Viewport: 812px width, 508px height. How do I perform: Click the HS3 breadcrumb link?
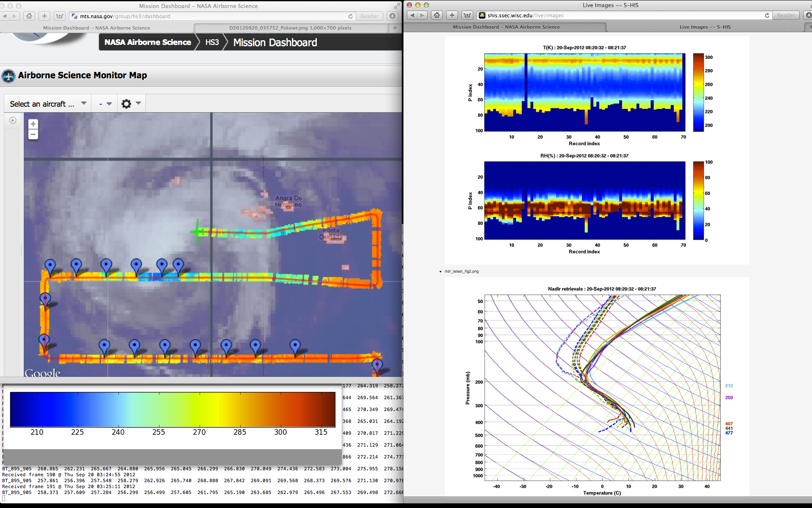point(212,42)
